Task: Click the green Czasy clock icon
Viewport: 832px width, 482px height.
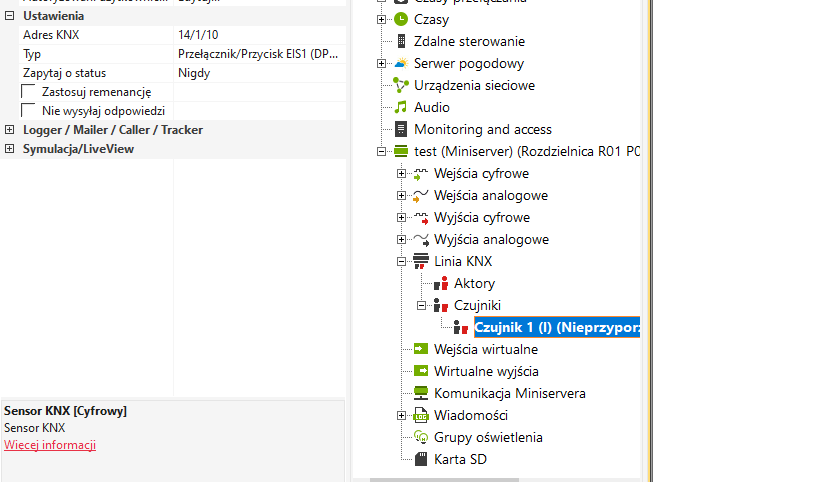Action: pos(401,19)
